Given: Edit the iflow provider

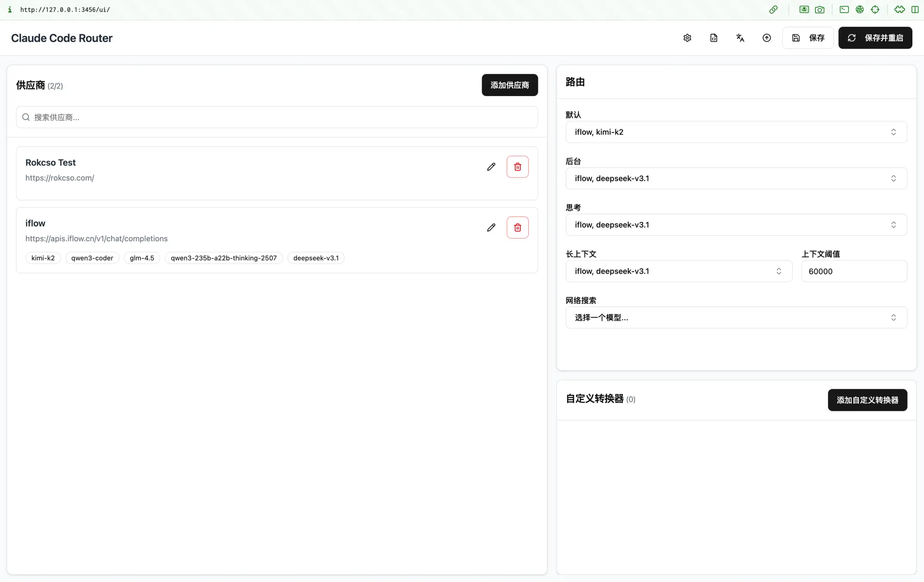Looking at the screenshot, I should click(491, 228).
